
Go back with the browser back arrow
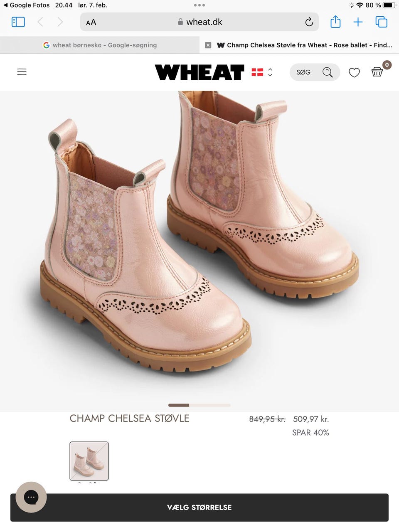coord(40,22)
